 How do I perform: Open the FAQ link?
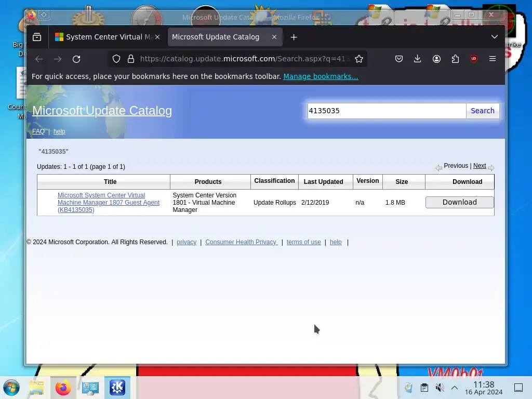[x=38, y=131]
